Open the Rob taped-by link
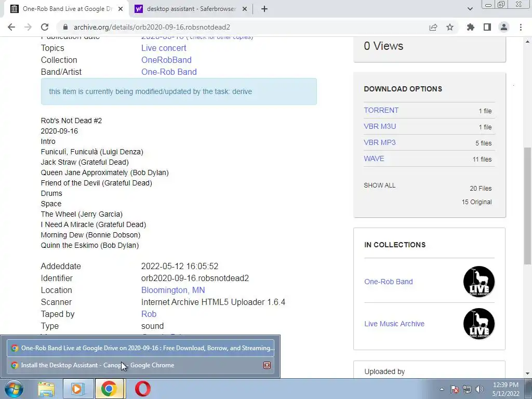 coord(149,314)
